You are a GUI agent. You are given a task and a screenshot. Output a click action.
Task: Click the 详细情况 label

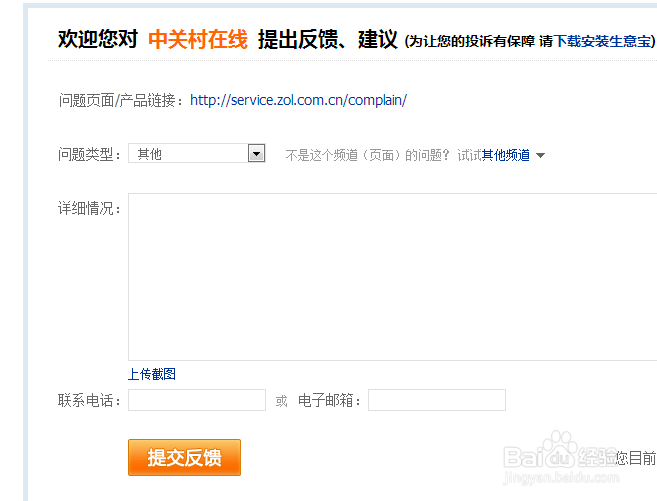coord(89,208)
